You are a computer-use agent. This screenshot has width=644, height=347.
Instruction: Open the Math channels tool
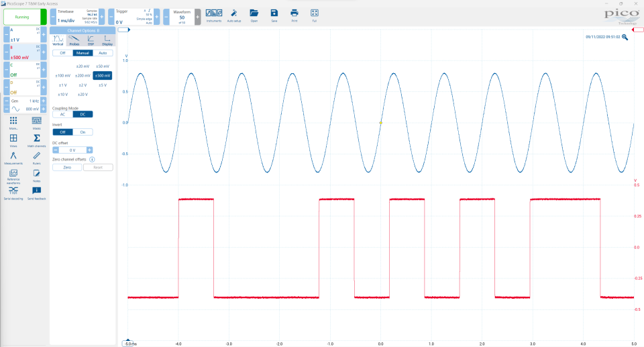point(37,140)
